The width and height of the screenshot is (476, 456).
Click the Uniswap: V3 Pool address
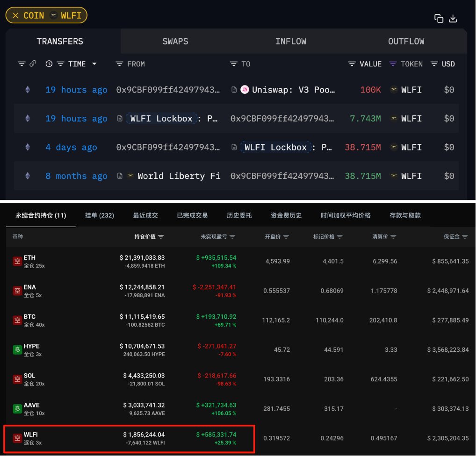coord(294,90)
